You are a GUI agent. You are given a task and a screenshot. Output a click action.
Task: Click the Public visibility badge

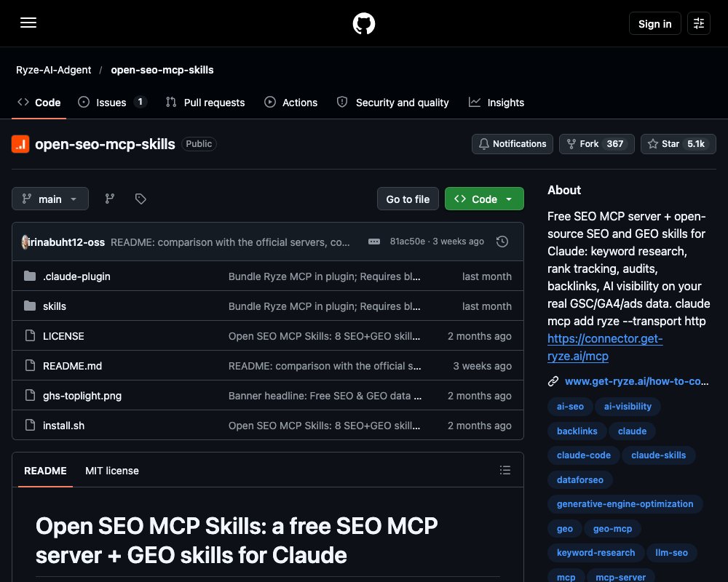click(x=199, y=144)
